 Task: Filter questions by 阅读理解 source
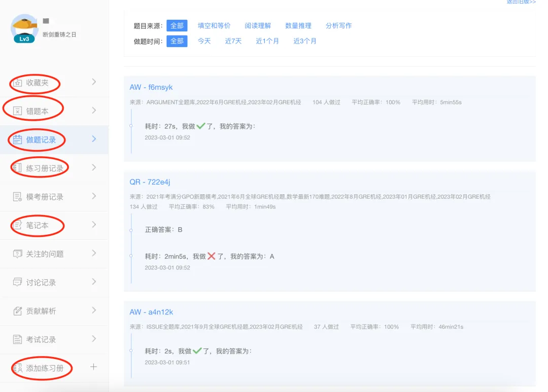258,25
